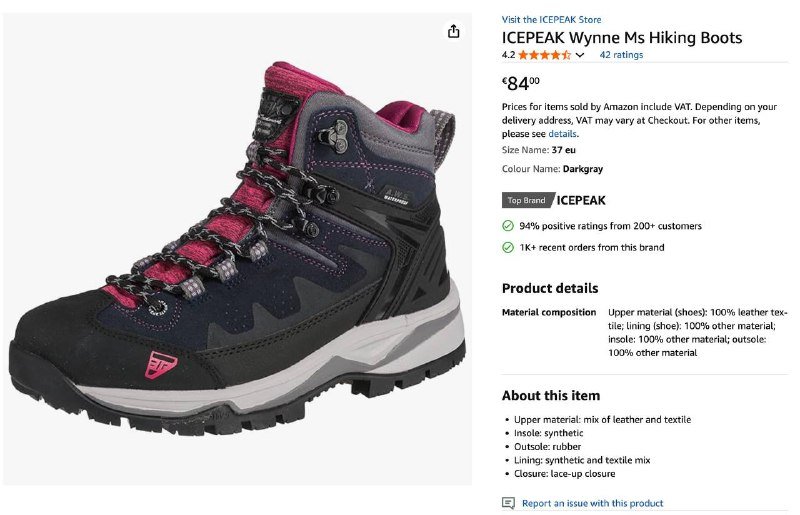Image resolution: width=800 pixels, height=515 pixels.
Task: Click the Top Brand badge
Action: pyautogui.click(x=527, y=200)
